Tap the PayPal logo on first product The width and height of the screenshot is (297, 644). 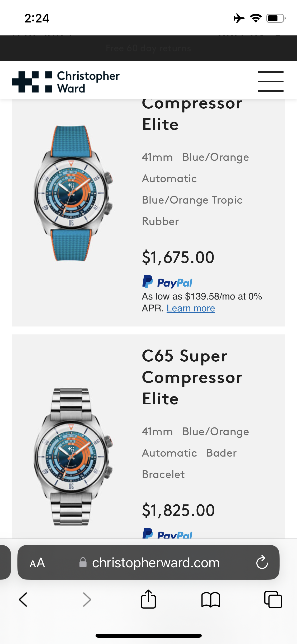pyautogui.click(x=167, y=282)
